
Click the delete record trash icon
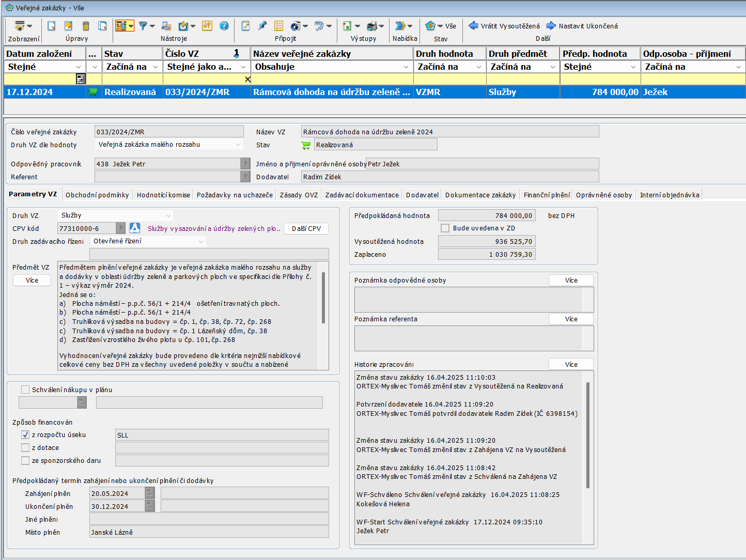pyautogui.click(x=86, y=26)
